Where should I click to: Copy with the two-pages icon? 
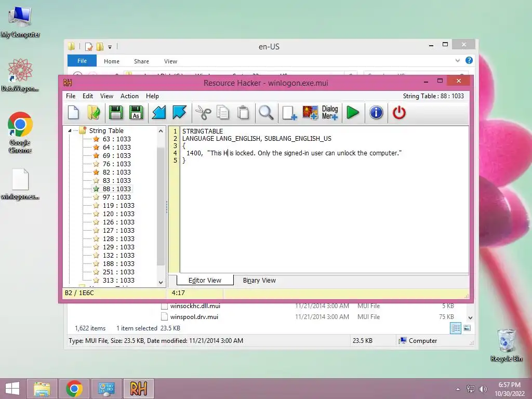tap(223, 113)
